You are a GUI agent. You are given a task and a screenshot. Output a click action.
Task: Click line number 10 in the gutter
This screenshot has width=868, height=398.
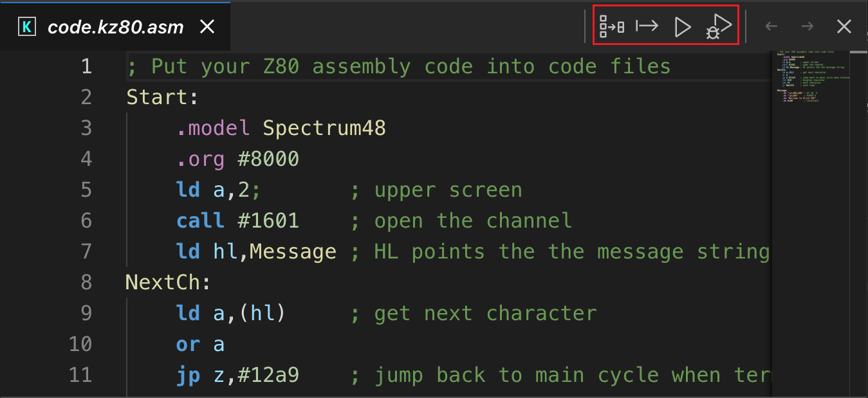click(80, 345)
